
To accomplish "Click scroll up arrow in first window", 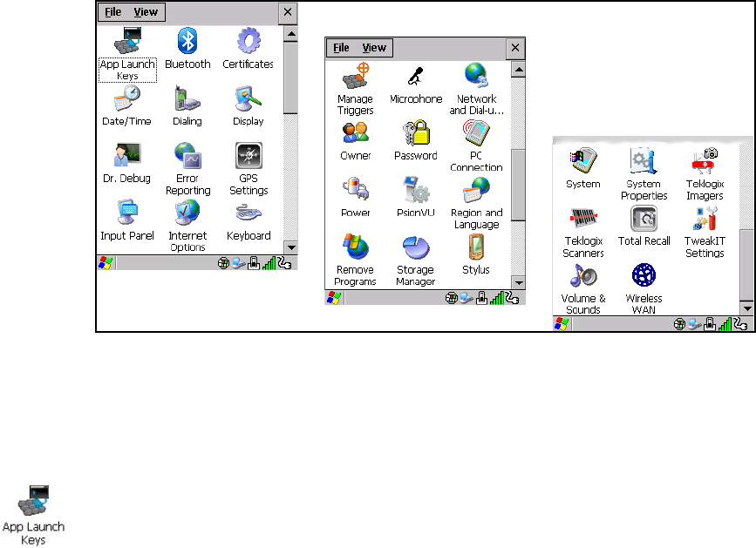I will [x=290, y=34].
